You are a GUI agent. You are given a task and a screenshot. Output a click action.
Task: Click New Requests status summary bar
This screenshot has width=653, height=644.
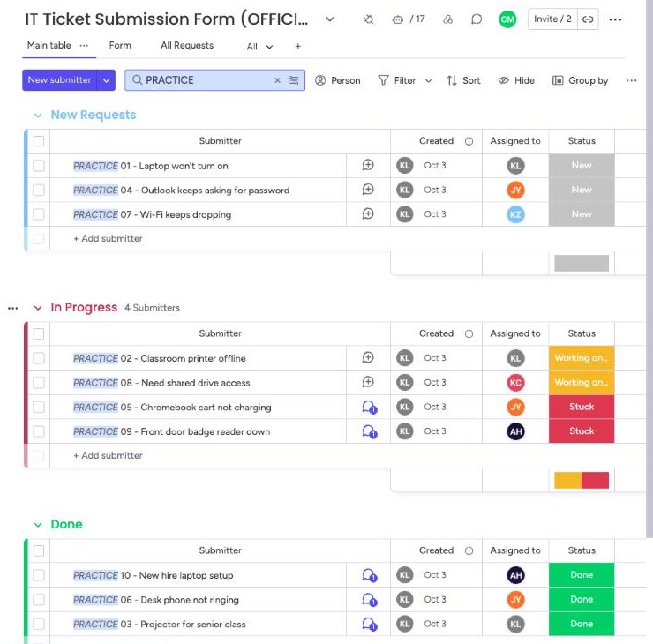(582, 263)
